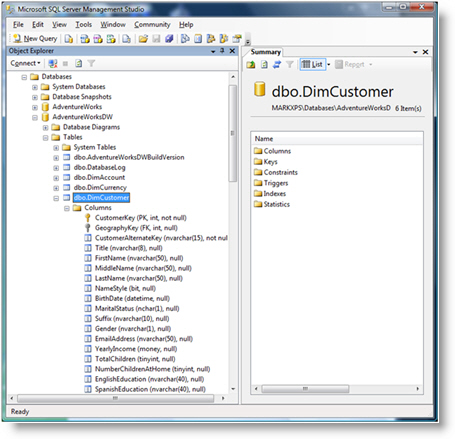Collapse the AdventureWorksDW database node
455x439 pixels.
(35, 118)
